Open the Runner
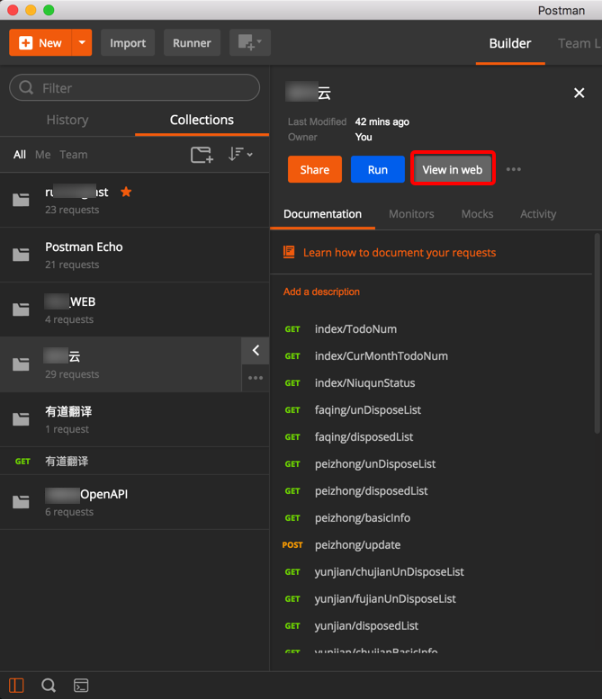602x700 pixels. pos(192,43)
